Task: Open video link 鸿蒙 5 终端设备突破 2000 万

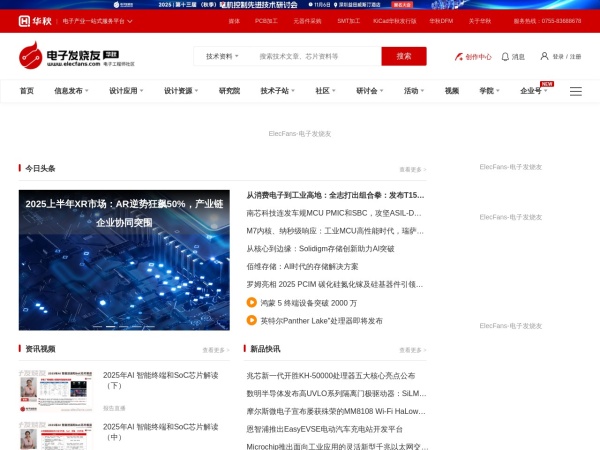Action: [309, 303]
